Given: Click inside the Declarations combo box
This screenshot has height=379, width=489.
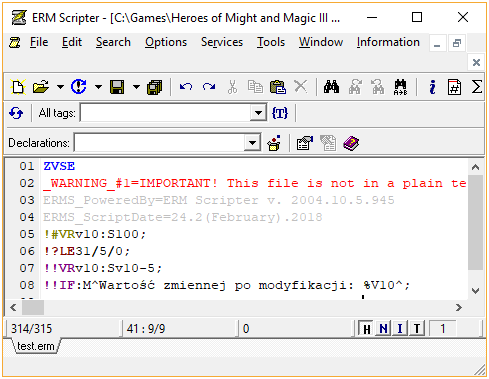Looking at the screenshot, I should click(160, 143).
